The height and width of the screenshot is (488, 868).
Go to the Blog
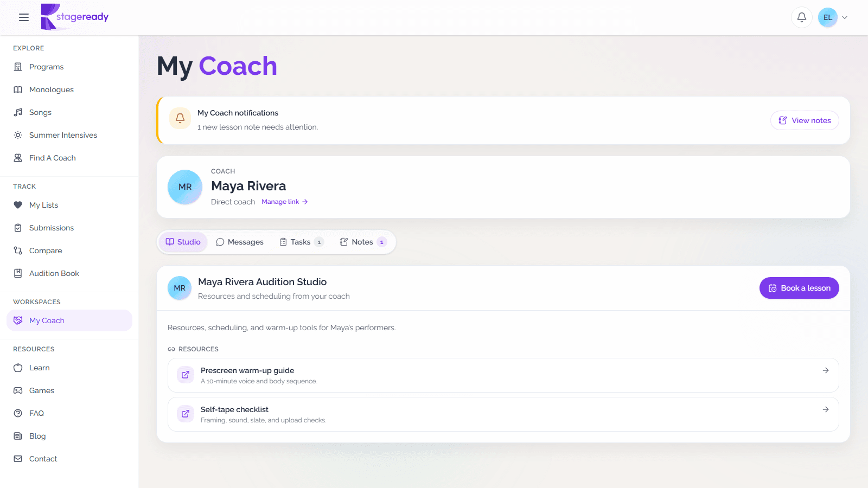69,436
